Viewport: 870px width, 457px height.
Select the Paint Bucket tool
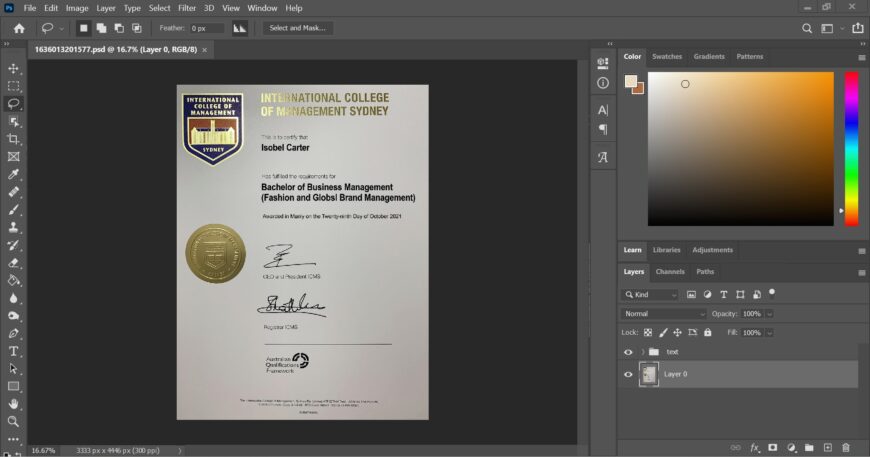(13, 280)
